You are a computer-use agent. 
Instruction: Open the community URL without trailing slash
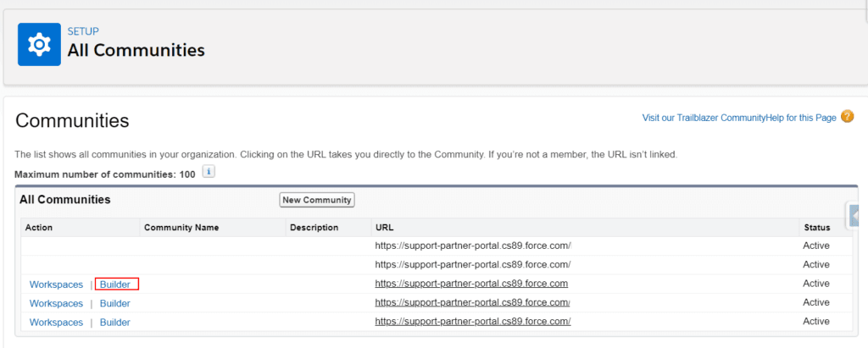[x=471, y=284]
